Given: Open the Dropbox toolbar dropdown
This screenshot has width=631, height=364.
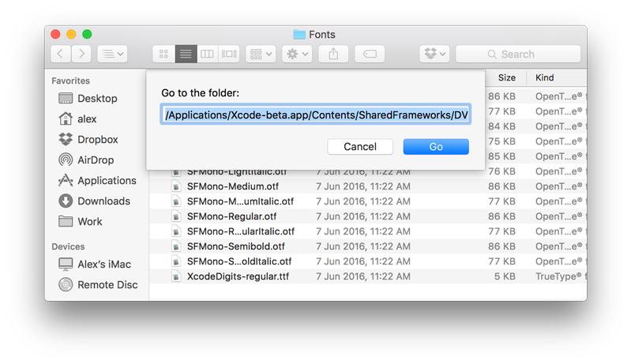Looking at the screenshot, I should [434, 54].
